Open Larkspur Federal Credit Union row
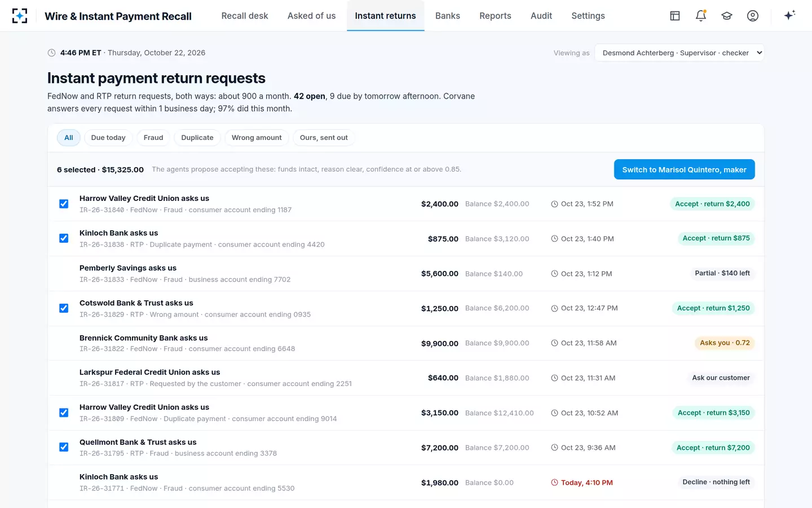The width and height of the screenshot is (812, 508). point(406,378)
